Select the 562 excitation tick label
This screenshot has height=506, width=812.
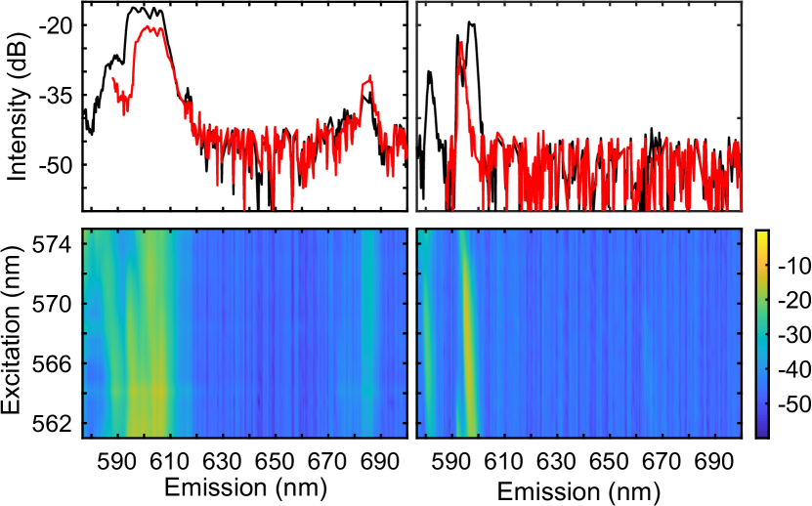pos(54,423)
